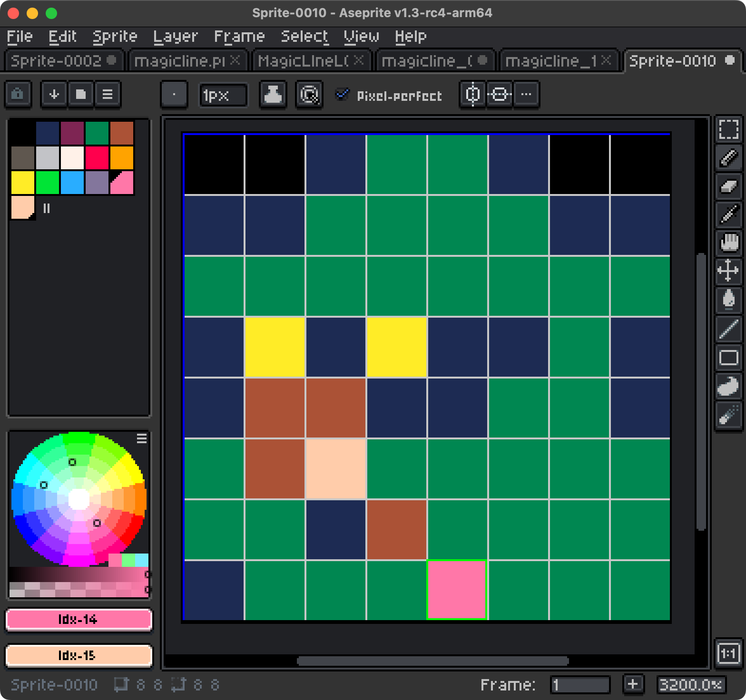Image resolution: width=746 pixels, height=700 pixels.
Task: Click the Idx-15 background color button
Action: (x=79, y=656)
